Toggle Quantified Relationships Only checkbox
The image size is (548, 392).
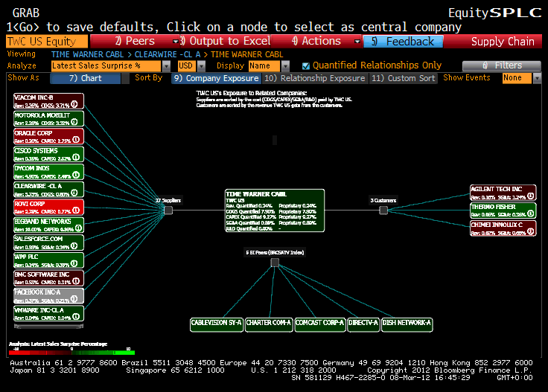click(306, 66)
